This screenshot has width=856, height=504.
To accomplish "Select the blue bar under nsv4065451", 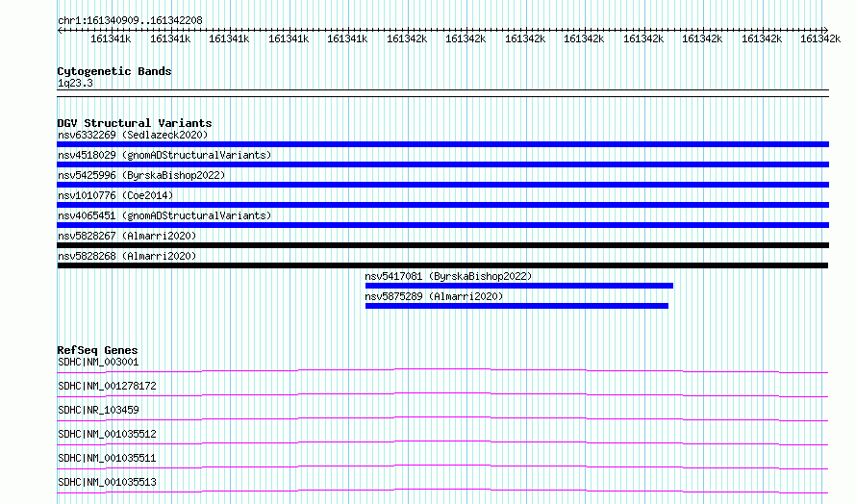I will tap(442, 225).
